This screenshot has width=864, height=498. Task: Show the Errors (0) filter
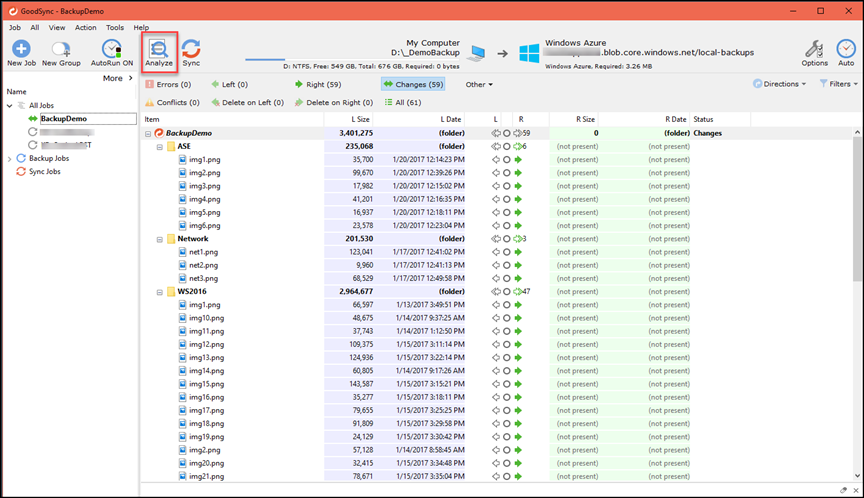(x=168, y=84)
